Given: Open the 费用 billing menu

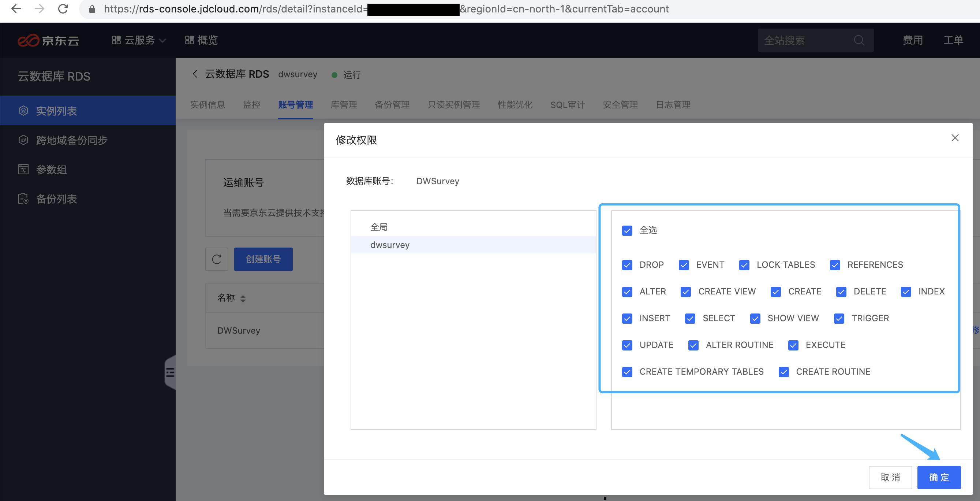Looking at the screenshot, I should 913,40.
